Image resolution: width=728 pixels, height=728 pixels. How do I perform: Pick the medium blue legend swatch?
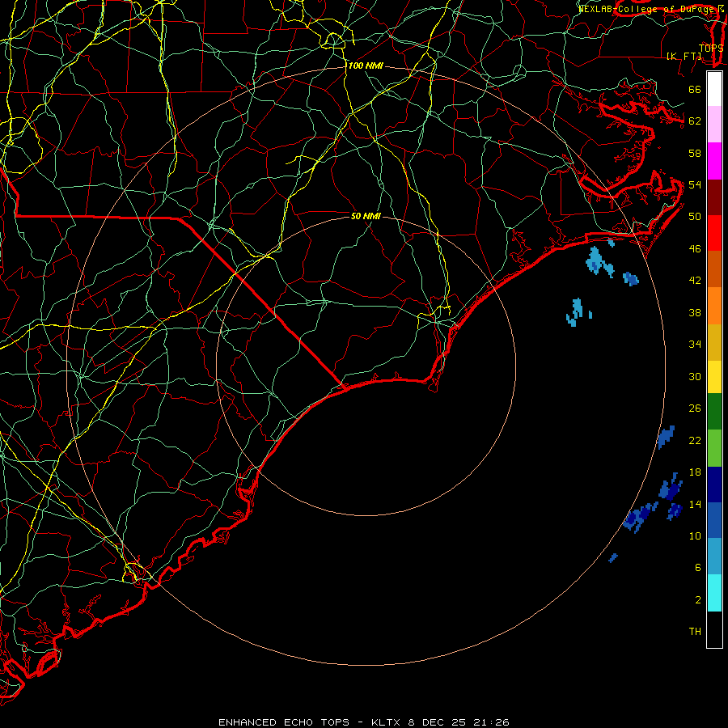click(x=714, y=520)
